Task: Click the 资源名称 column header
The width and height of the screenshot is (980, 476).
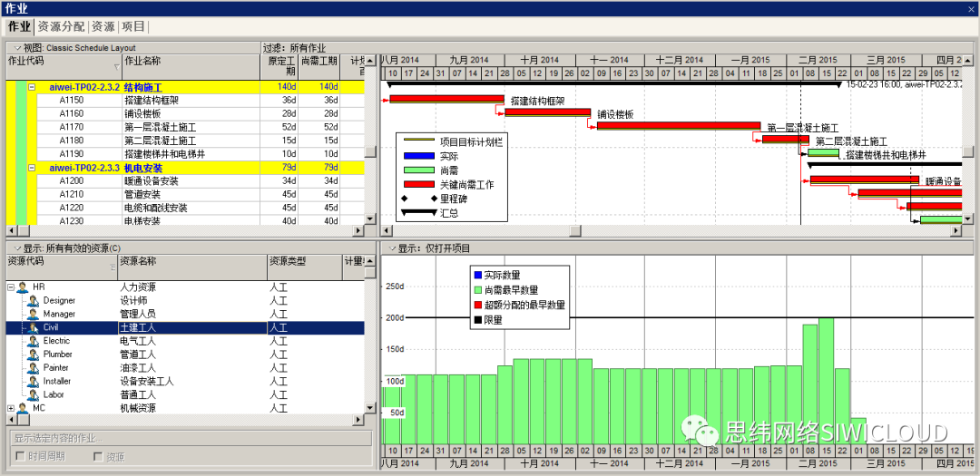Action: tap(191, 267)
